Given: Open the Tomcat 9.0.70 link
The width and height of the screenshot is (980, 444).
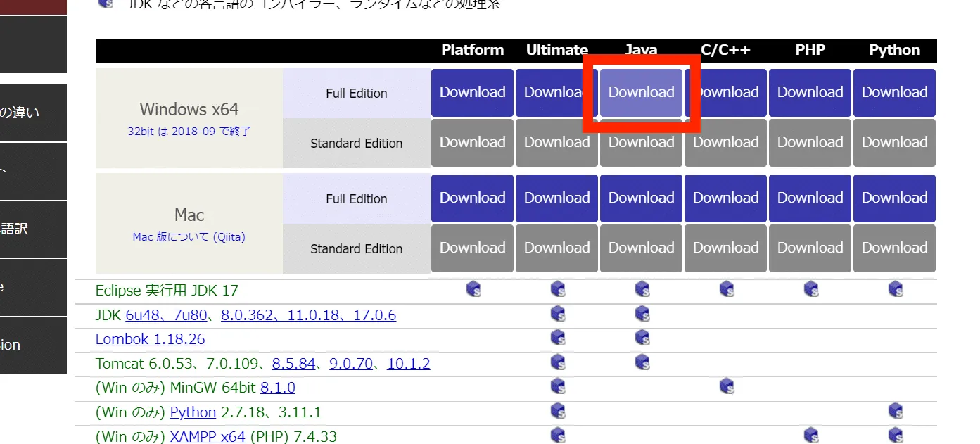Looking at the screenshot, I should [x=351, y=364].
